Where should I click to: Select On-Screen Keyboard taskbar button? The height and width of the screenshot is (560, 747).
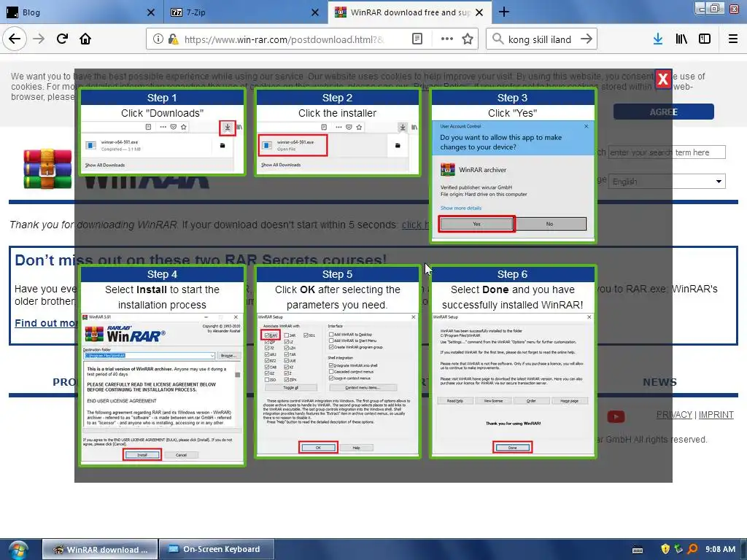click(x=217, y=549)
